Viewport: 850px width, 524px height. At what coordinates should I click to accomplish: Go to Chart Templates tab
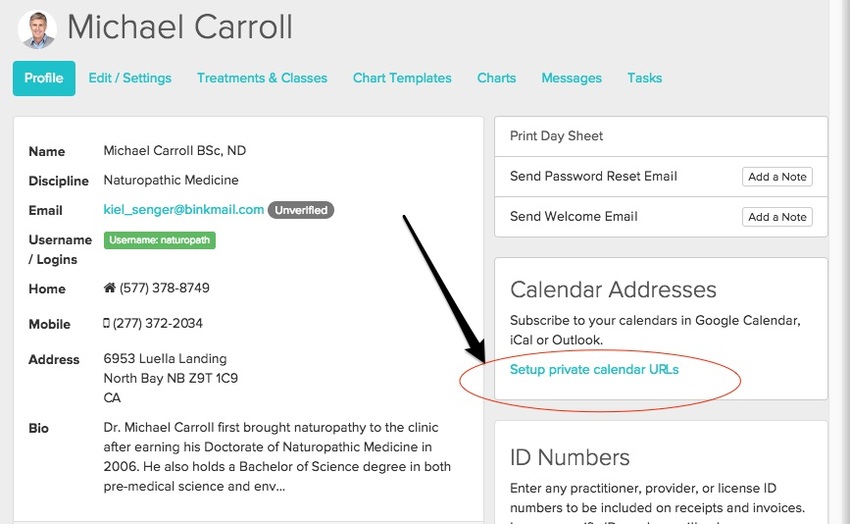pyautogui.click(x=402, y=78)
